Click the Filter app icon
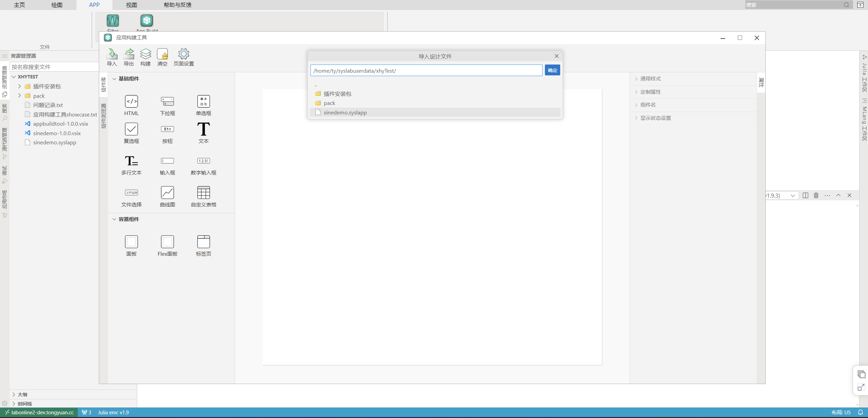Screen dimensions: 868x418 pyautogui.click(x=113, y=21)
